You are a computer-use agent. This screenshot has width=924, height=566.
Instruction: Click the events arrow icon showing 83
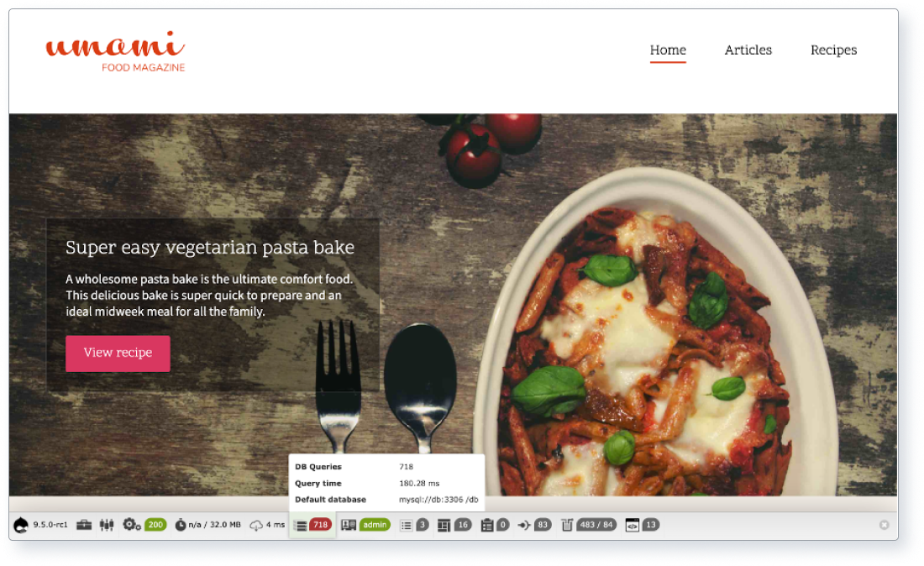(x=534, y=525)
